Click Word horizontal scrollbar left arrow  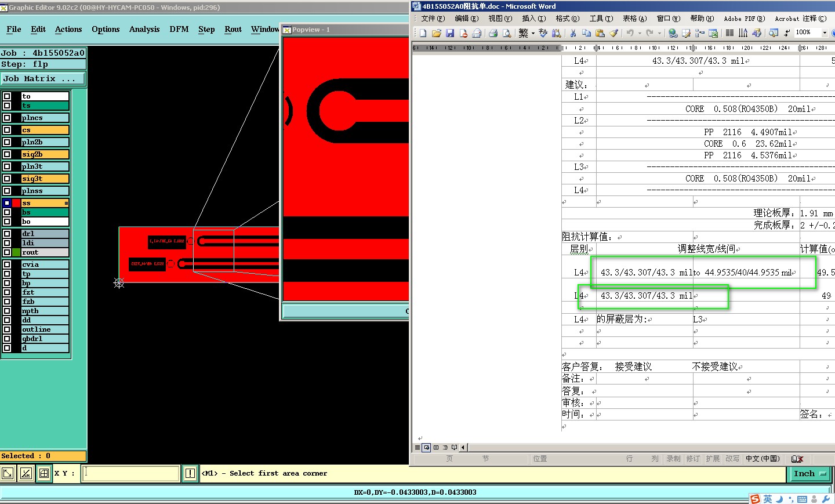(463, 447)
